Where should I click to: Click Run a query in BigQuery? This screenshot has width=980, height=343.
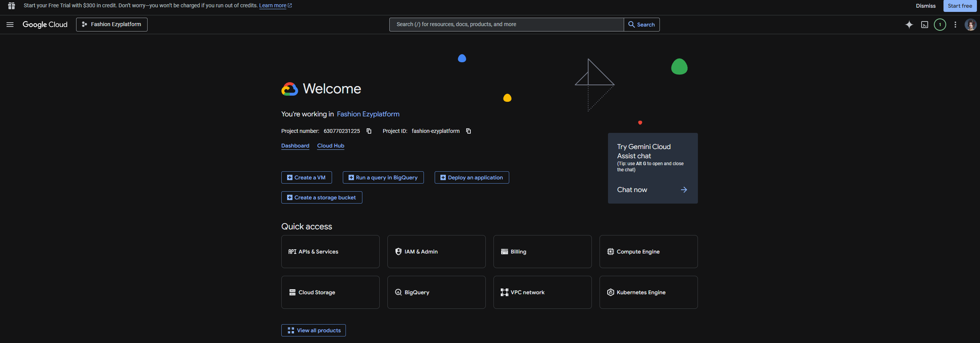coord(383,177)
